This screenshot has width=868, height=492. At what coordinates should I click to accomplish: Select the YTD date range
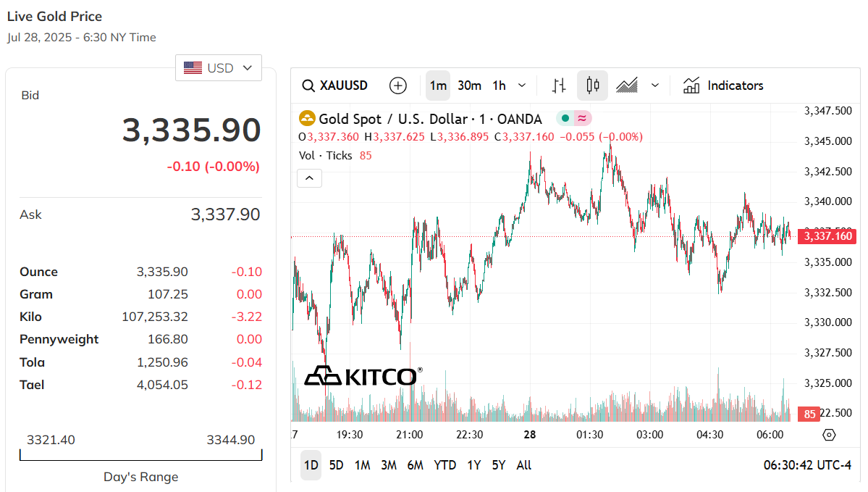point(445,465)
